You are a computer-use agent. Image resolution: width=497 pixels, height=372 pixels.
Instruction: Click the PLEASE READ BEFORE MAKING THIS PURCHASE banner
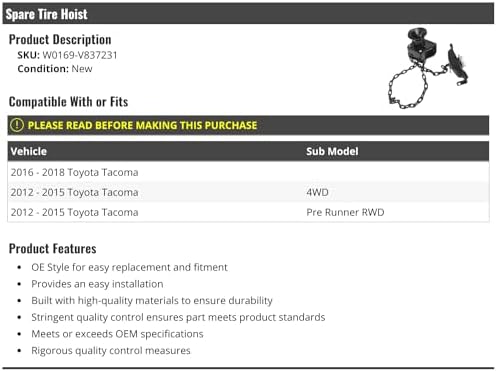248,125
